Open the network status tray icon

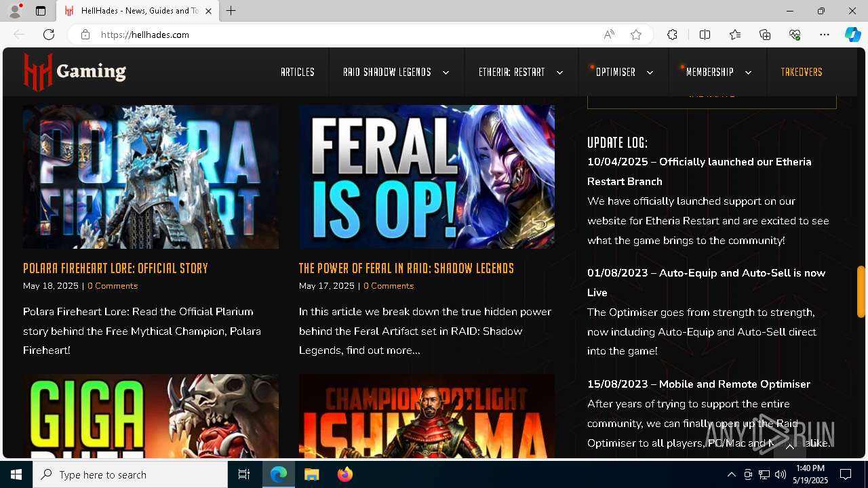pos(764,474)
